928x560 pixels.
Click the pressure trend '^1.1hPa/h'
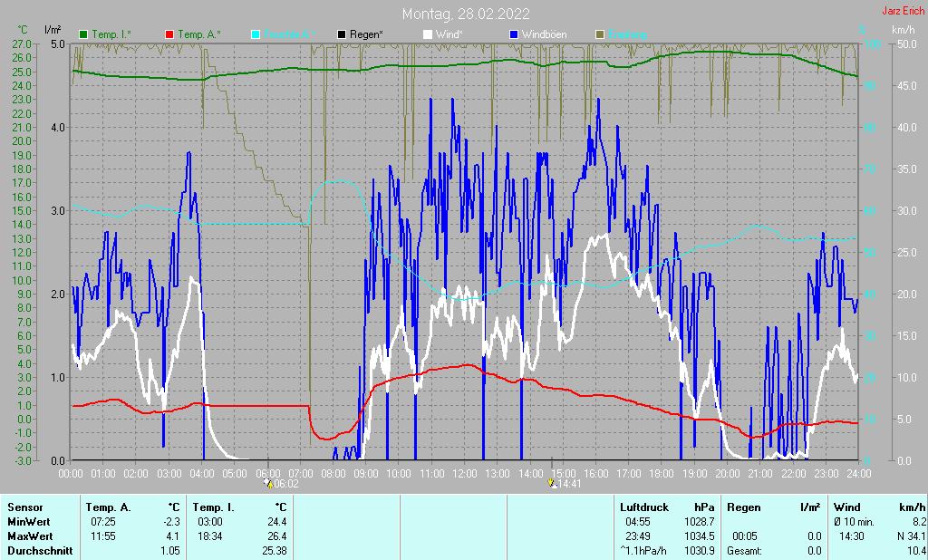click(643, 551)
